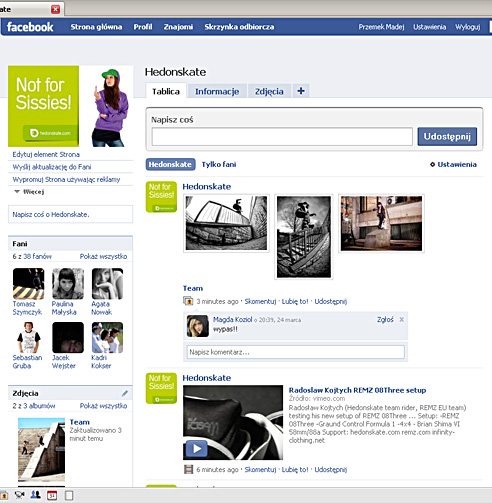This screenshot has height=503, width=492.
Task: Click Napisz coś o Hedonskate box
Action: tap(70, 214)
